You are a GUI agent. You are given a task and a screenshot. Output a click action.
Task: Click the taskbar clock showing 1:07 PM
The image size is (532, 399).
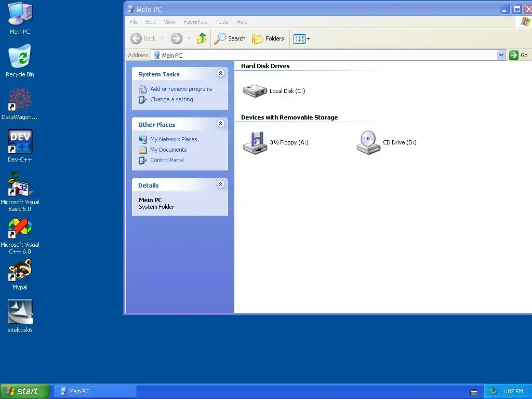click(513, 392)
